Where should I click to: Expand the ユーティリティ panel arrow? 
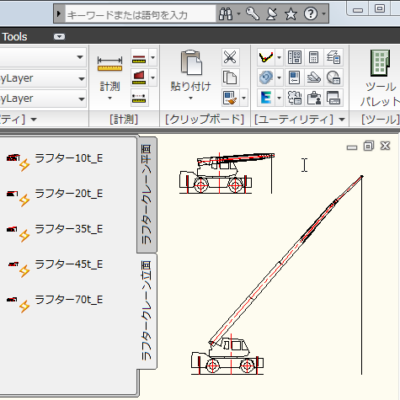click(x=342, y=119)
